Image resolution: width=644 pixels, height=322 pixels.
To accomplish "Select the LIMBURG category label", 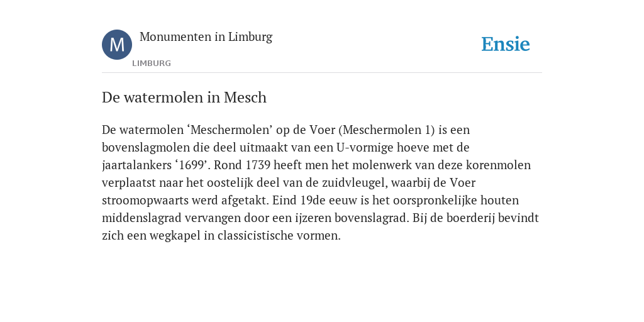I will [152, 64].
